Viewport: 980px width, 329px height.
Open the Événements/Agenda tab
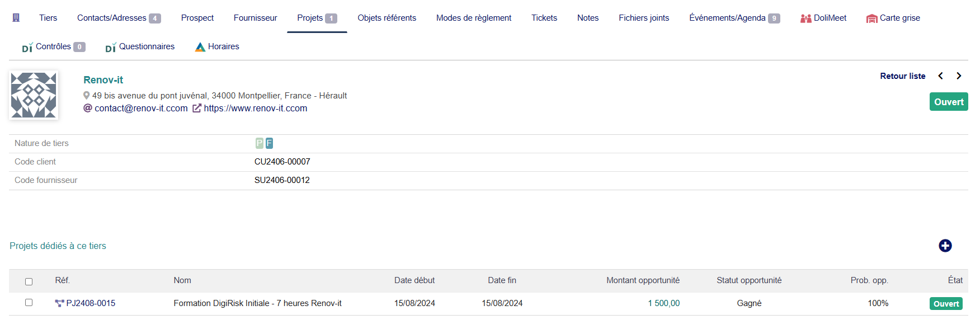734,18
